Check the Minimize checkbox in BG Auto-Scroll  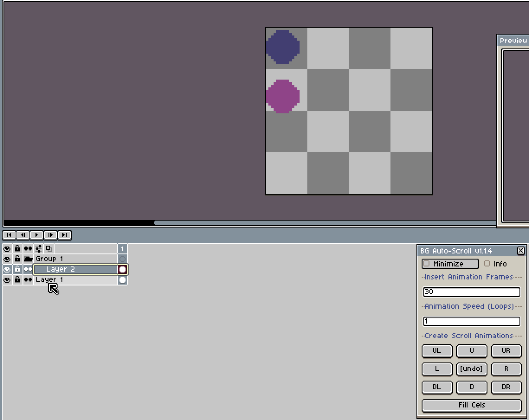[x=426, y=263]
